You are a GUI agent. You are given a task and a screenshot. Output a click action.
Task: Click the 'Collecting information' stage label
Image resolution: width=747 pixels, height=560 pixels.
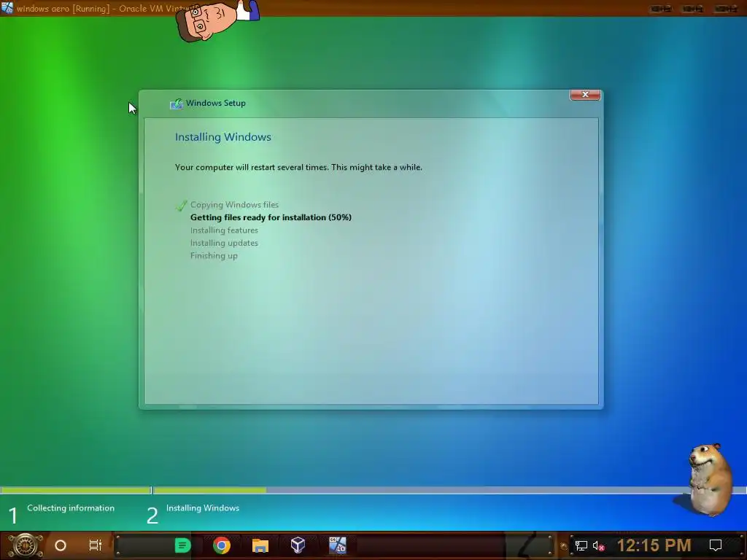[x=71, y=508]
